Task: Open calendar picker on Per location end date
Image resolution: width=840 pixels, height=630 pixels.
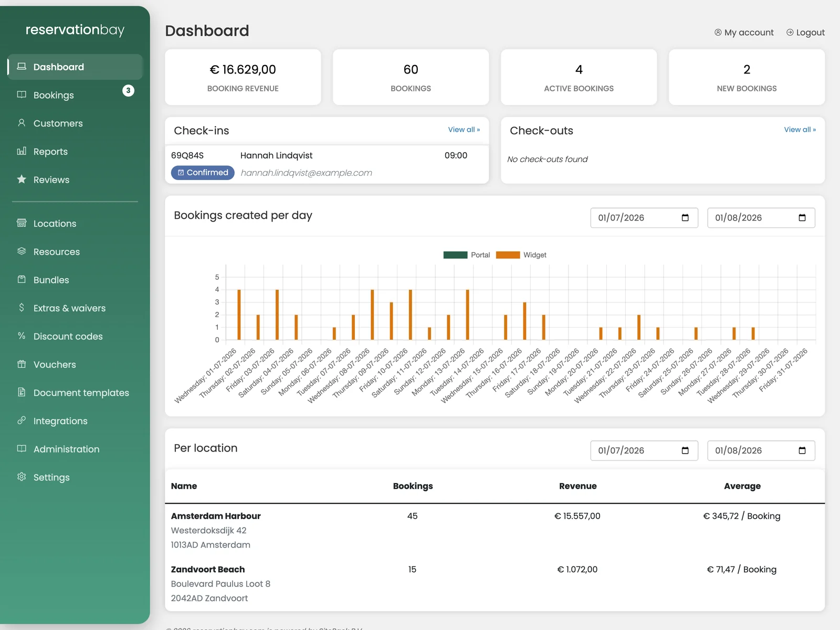Action: point(802,450)
